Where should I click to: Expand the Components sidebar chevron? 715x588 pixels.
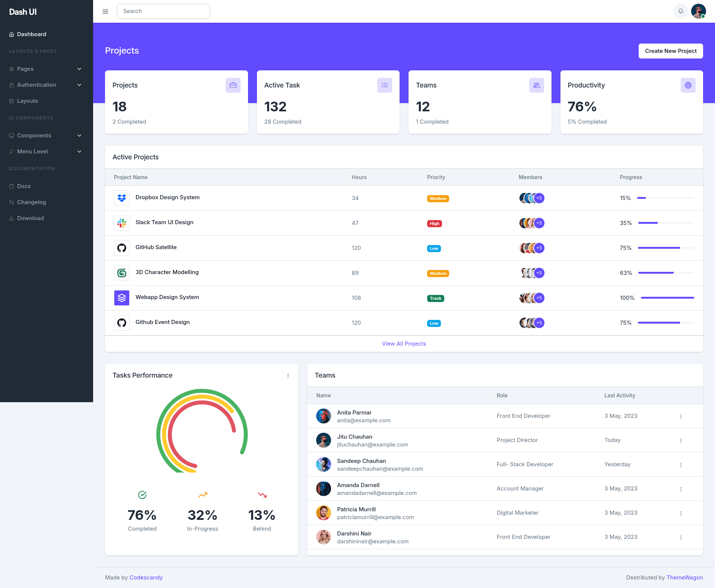click(79, 136)
